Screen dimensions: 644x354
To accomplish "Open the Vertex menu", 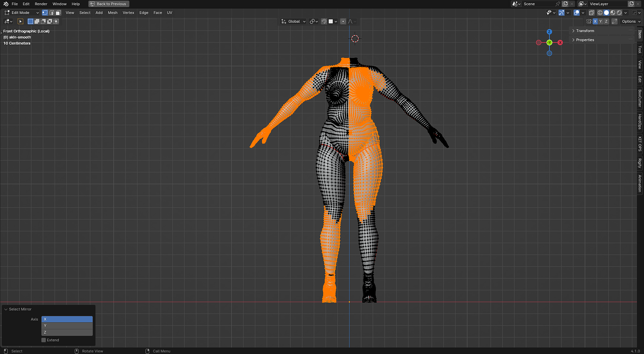I will click(128, 13).
